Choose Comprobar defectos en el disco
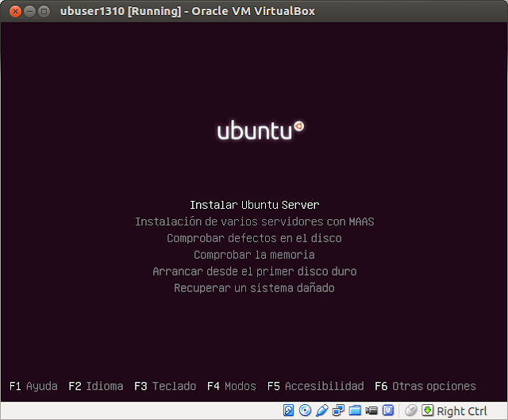The width and height of the screenshot is (508, 420). [x=254, y=238]
